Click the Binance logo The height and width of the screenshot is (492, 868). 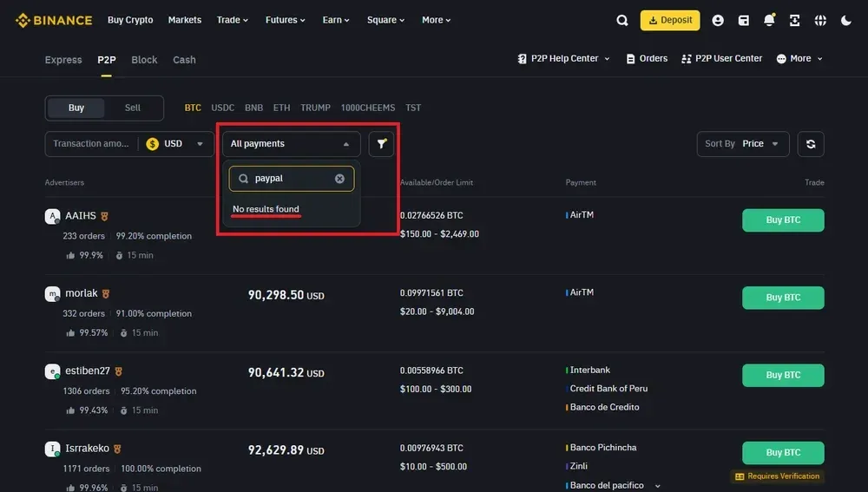pyautogui.click(x=54, y=21)
